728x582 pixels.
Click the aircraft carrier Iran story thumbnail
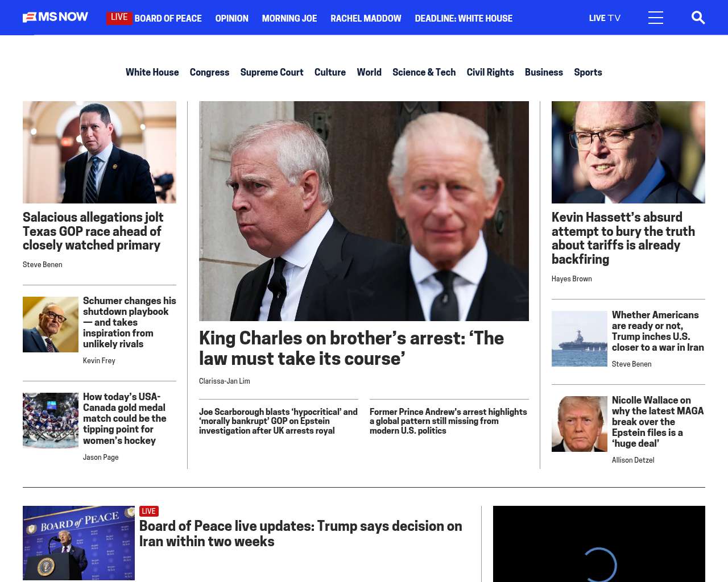580,339
